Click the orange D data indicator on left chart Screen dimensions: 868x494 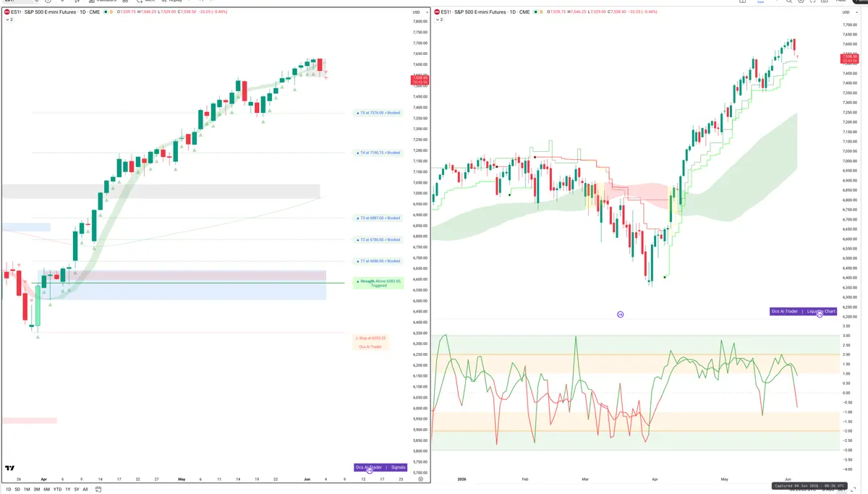111,12
